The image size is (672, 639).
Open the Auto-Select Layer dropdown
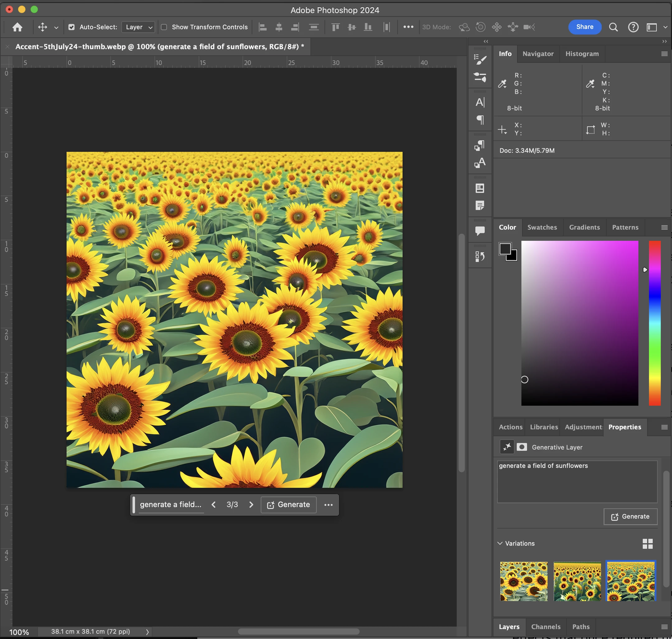click(x=138, y=27)
